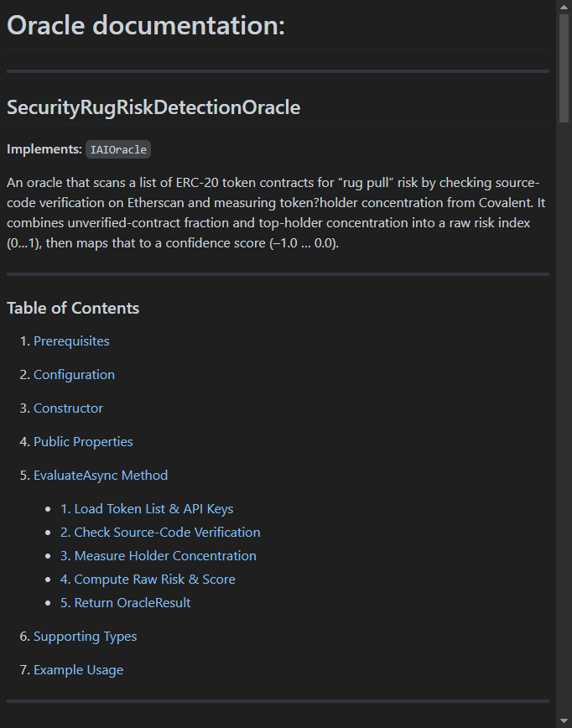
Task: Click the scrollbar down arrow
Action: coord(564,722)
